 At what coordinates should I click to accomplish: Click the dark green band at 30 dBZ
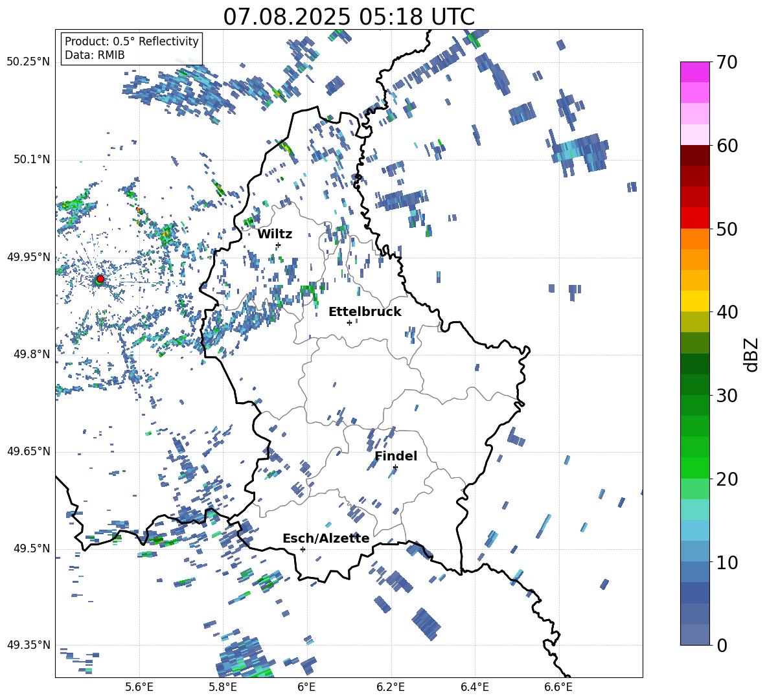pos(694,385)
